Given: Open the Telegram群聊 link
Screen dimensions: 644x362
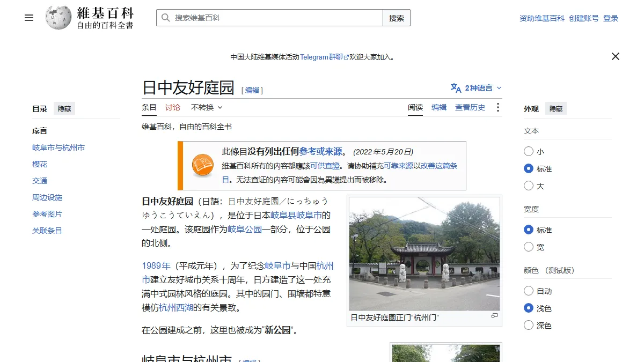Looking at the screenshot, I should pyautogui.click(x=324, y=57).
